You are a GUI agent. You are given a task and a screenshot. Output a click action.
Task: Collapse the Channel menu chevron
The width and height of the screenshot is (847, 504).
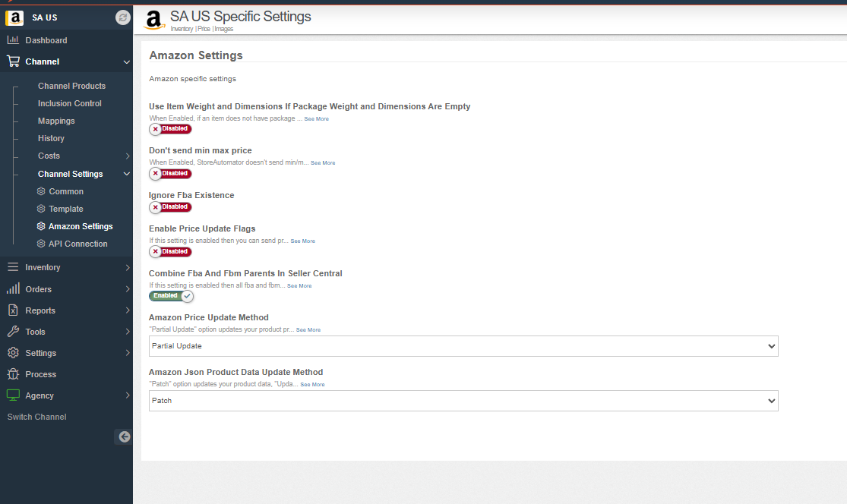[x=126, y=62]
